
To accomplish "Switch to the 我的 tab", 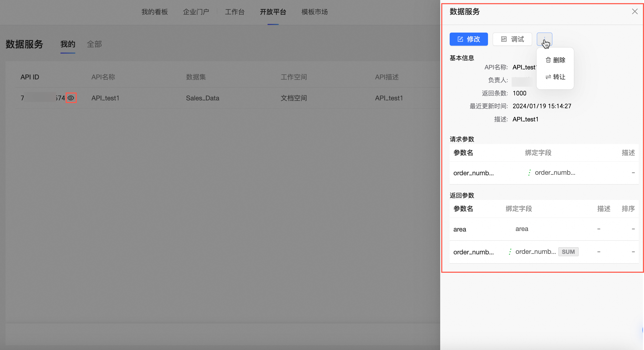I will click(68, 44).
